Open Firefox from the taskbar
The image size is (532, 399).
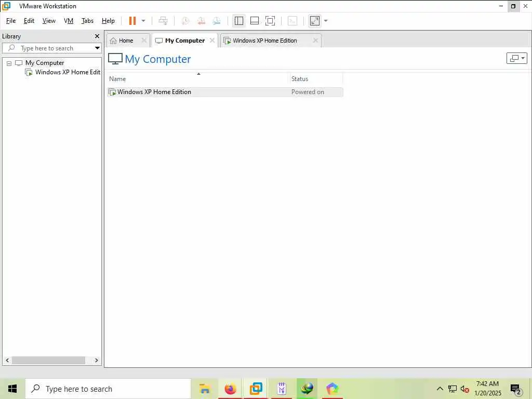(x=230, y=389)
